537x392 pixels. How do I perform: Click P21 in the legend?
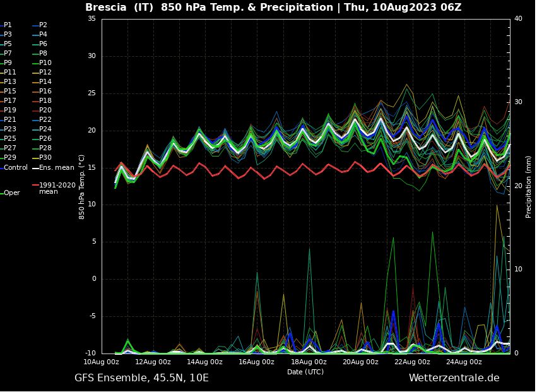(8, 119)
